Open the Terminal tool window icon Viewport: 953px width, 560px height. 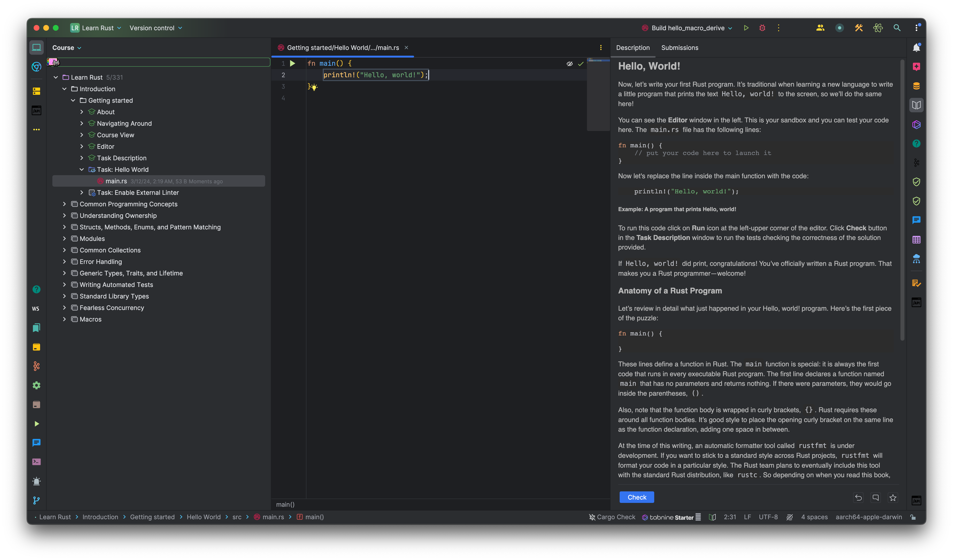[x=36, y=462]
